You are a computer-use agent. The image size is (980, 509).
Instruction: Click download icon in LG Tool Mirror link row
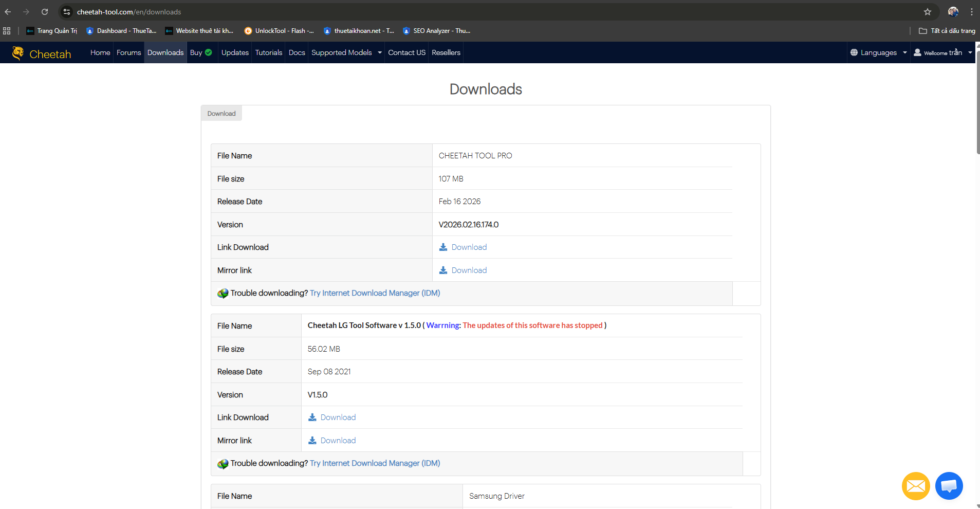312,441
